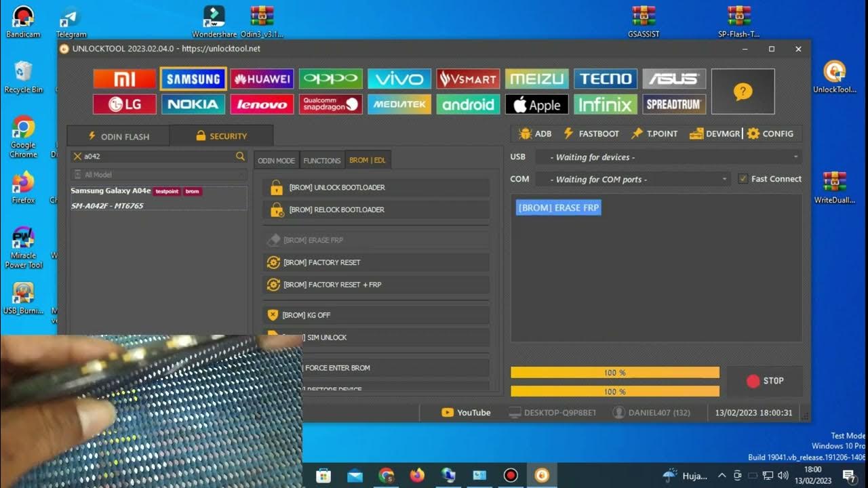Select the vivo brand tile

pos(399,79)
